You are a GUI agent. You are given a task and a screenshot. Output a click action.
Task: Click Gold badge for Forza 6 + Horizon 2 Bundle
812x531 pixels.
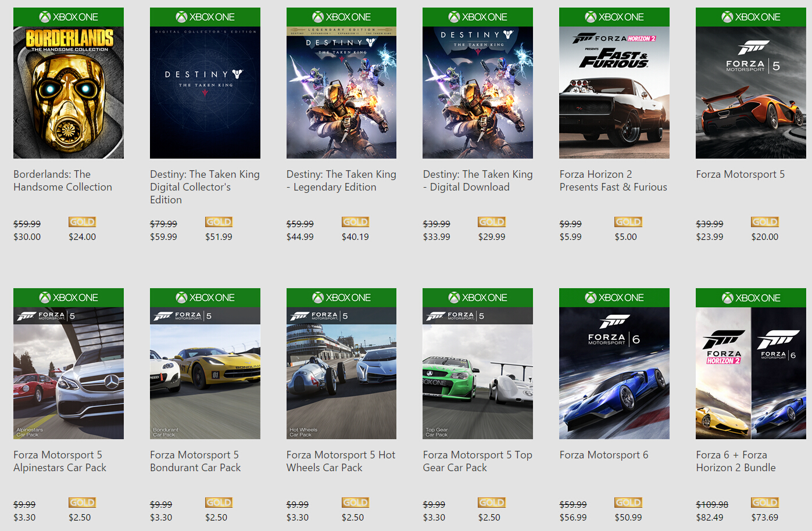tap(764, 503)
